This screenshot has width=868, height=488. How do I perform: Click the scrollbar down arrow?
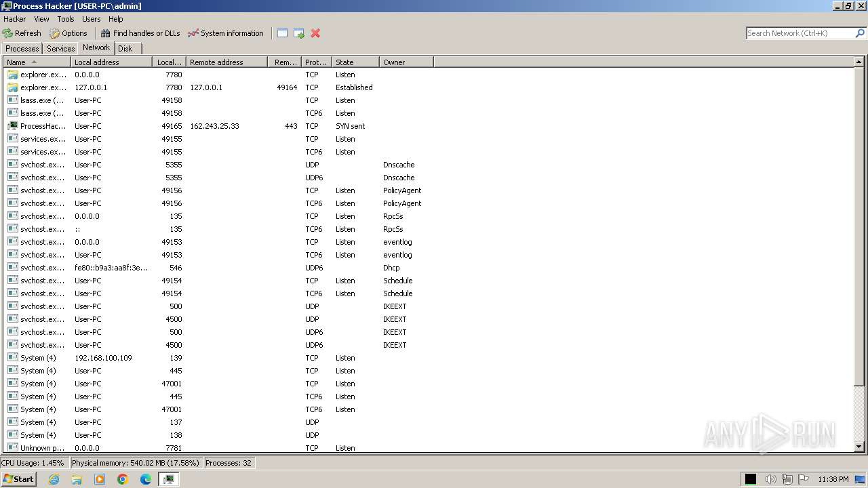click(x=859, y=447)
